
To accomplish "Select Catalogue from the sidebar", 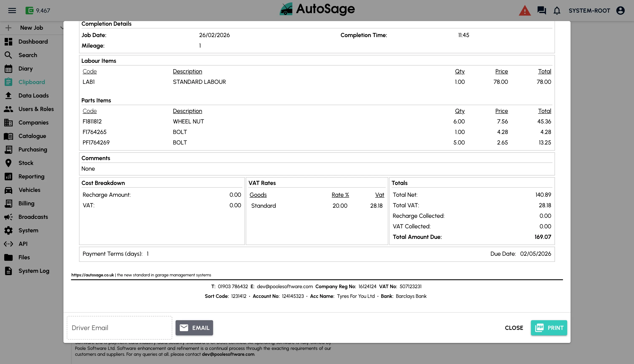I will click(32, 136).
